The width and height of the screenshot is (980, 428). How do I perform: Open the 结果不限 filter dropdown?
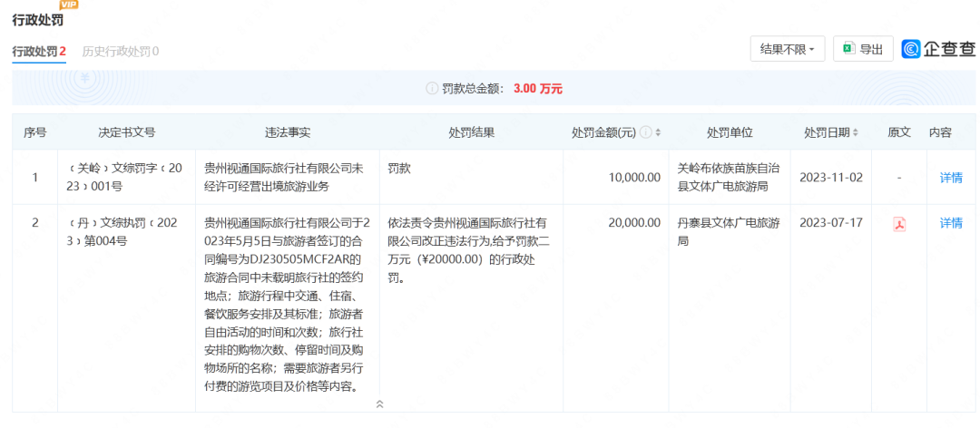[787, 49]
